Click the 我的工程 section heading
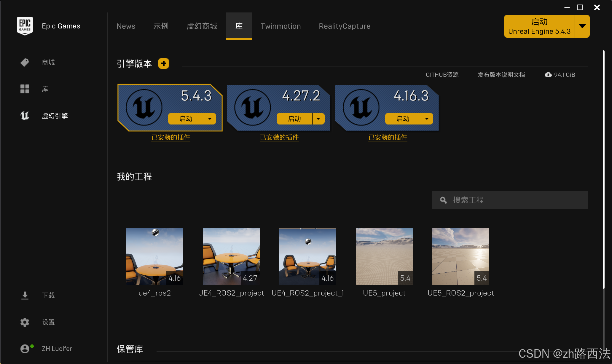The height and width of the screenshot is (364, 612). click(134, 177)
